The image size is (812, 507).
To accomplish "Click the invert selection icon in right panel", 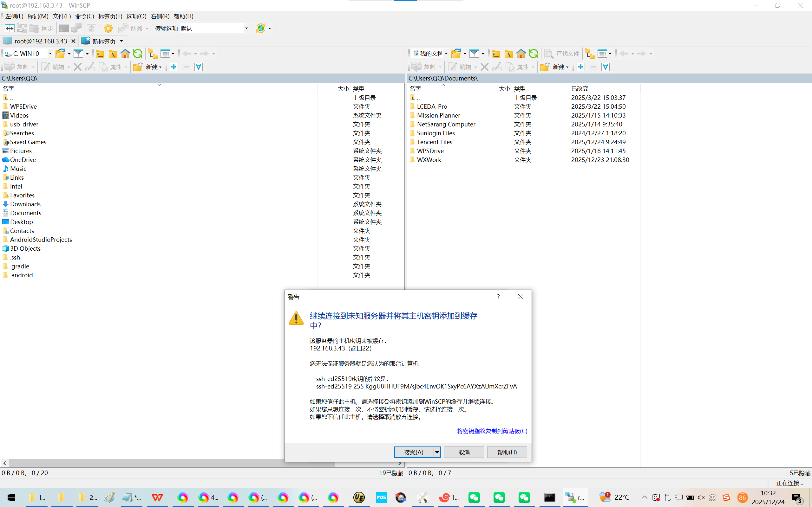I will (x=605, y=67).
